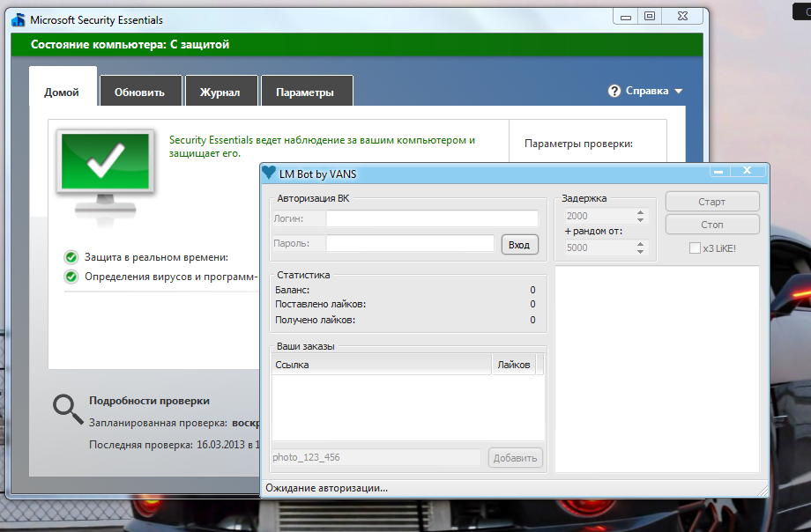Select the Параметры tab
Viewport: 811px width, 532px height.
[x=304, y=92]
